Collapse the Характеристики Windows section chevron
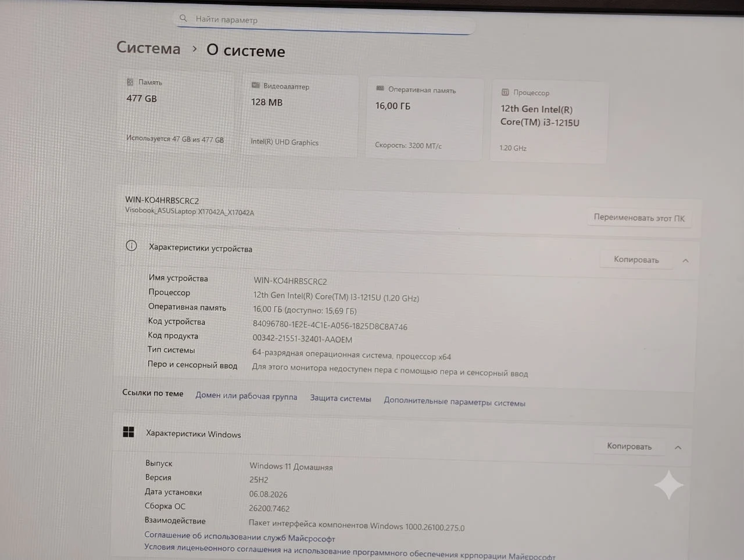This screenshot has width=744, height=560. [678, 447]
